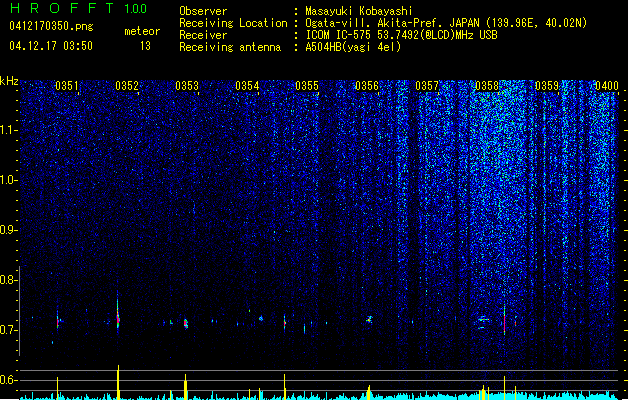Click the 'meteor' label
Viewport: 629px width, 400px height.
142,31
